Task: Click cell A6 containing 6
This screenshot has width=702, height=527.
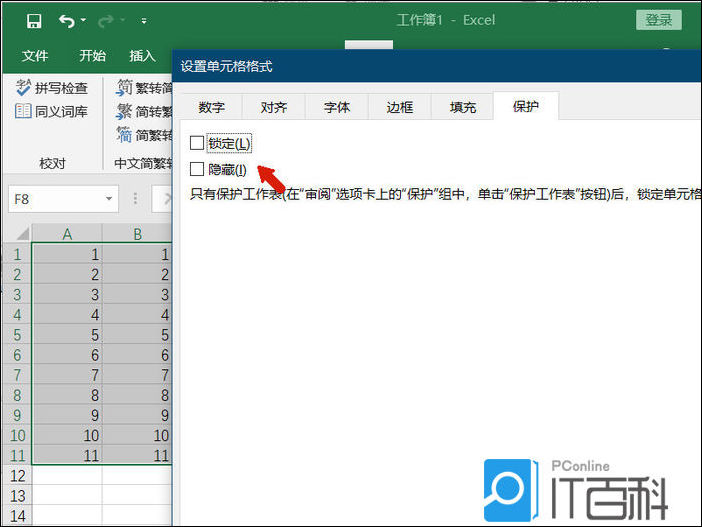Action: 67,355
